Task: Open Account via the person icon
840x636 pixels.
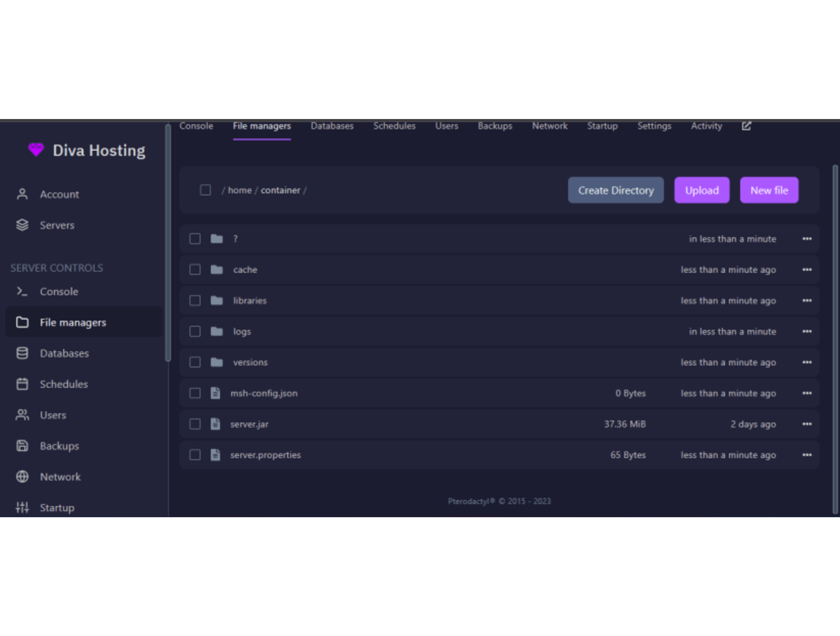Action: click(22, 194)
